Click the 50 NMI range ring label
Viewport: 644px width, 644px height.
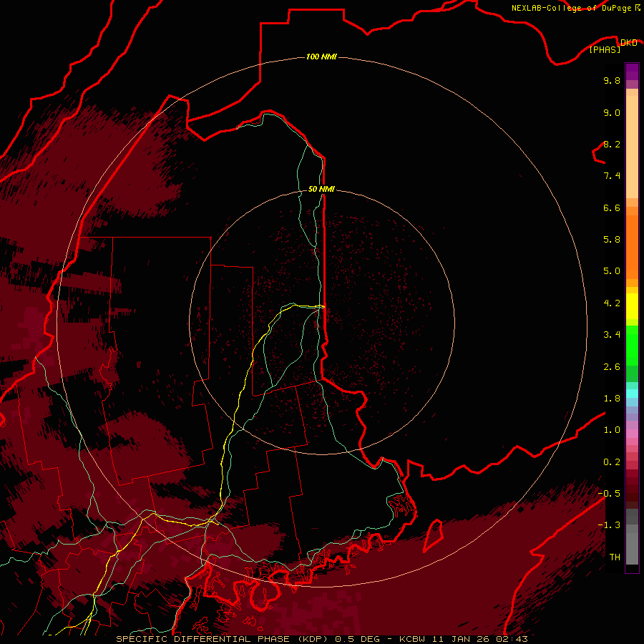coord(321,189)
